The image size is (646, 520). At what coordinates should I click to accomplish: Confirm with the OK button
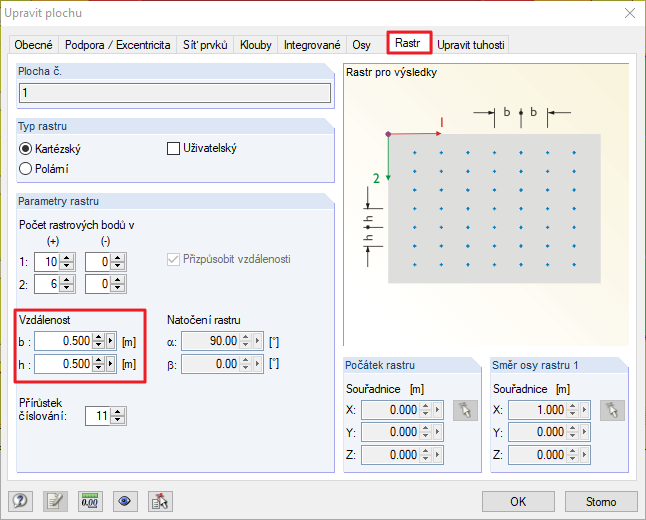point(518,501)
